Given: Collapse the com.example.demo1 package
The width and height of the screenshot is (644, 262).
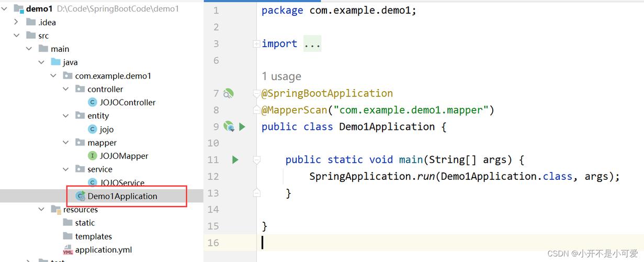Looking at the screenshot, I should click(53, 75).
